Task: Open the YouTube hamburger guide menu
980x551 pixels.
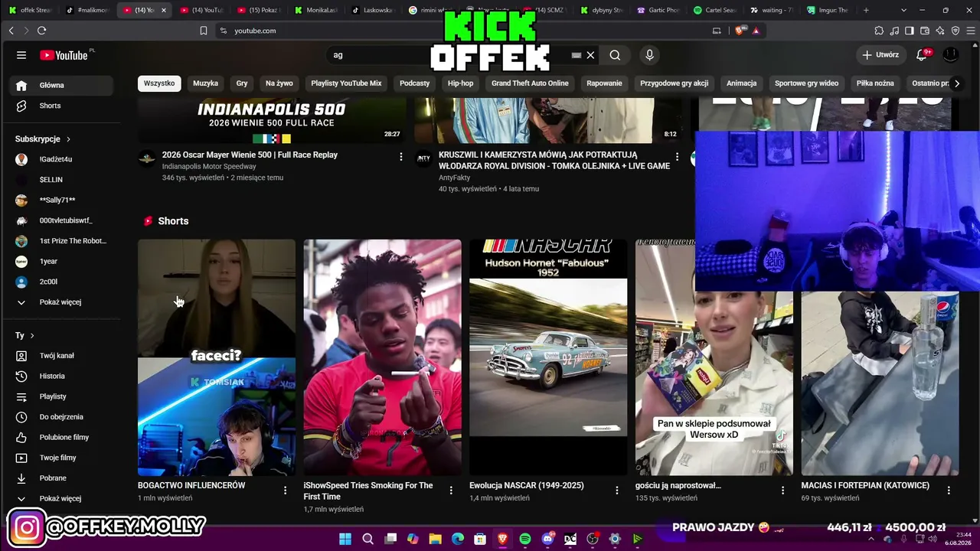Action: 21,55
